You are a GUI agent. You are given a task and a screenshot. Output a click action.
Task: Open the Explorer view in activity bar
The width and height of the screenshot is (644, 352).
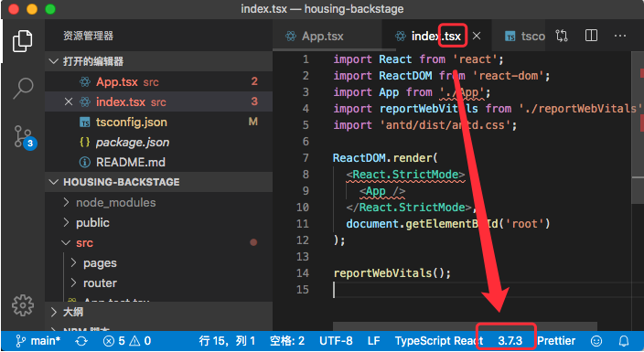tap(23, 40)
